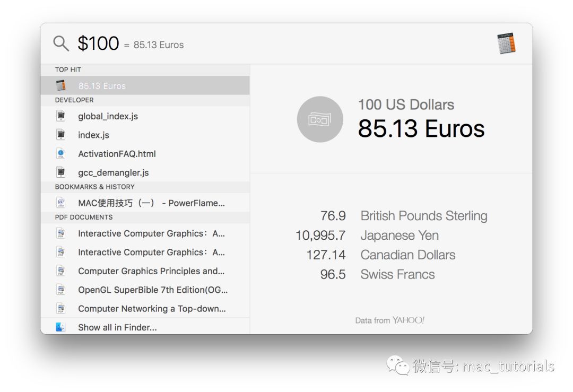Open Computer Networking a Top-down PDF
This screenshot has width=573, height=392.
click(151, 309)
